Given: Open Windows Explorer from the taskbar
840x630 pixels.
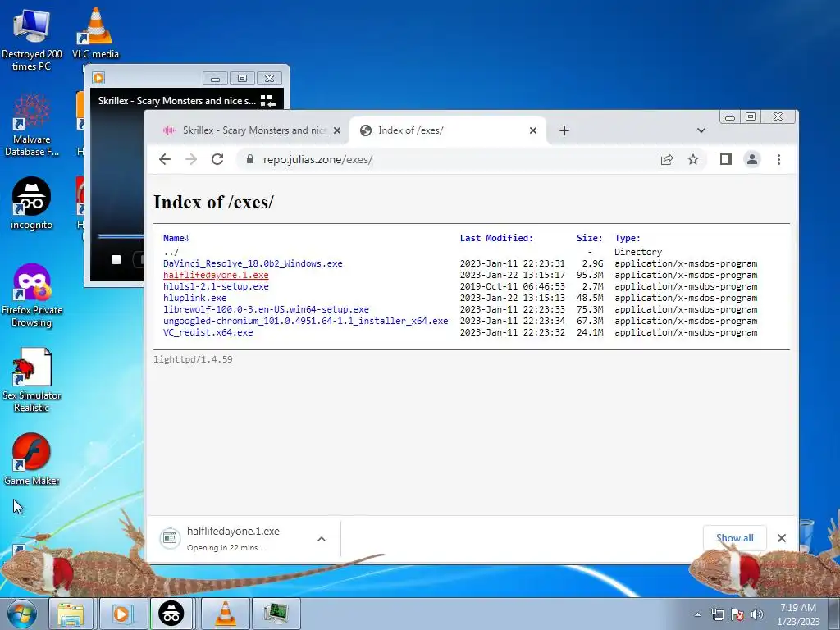Looking at the screenshot, I should tap(71, 614).
